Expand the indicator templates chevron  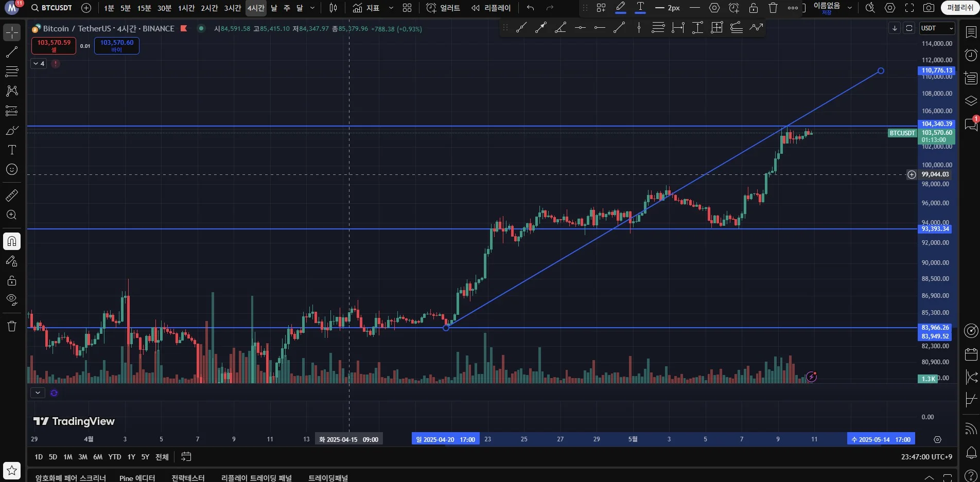391,8
